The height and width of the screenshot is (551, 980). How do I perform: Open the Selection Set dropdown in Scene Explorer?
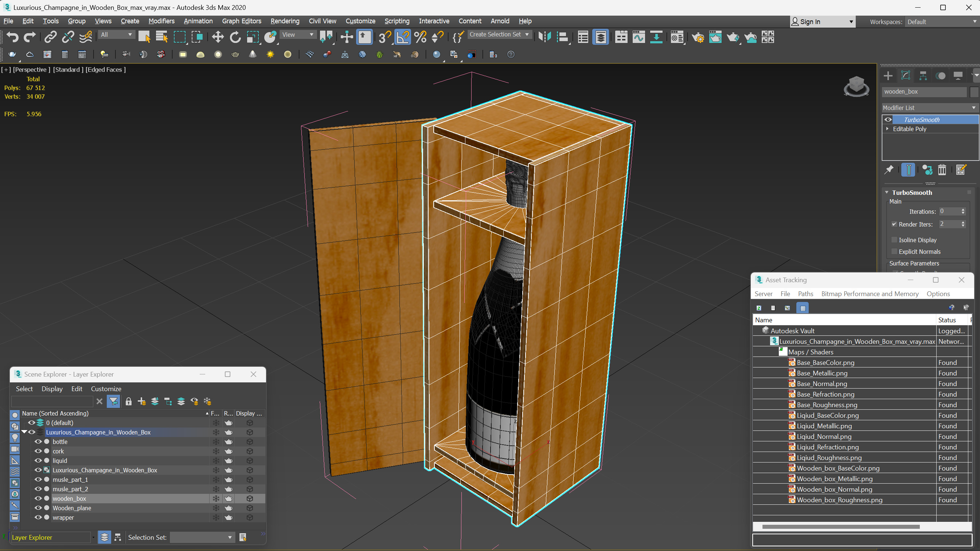coord(202,537)
